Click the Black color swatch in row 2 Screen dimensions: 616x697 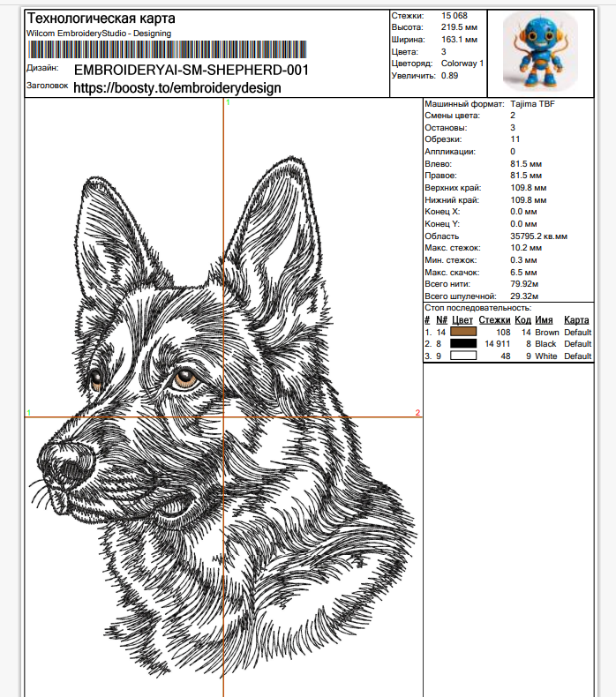[x=463, y=343]
